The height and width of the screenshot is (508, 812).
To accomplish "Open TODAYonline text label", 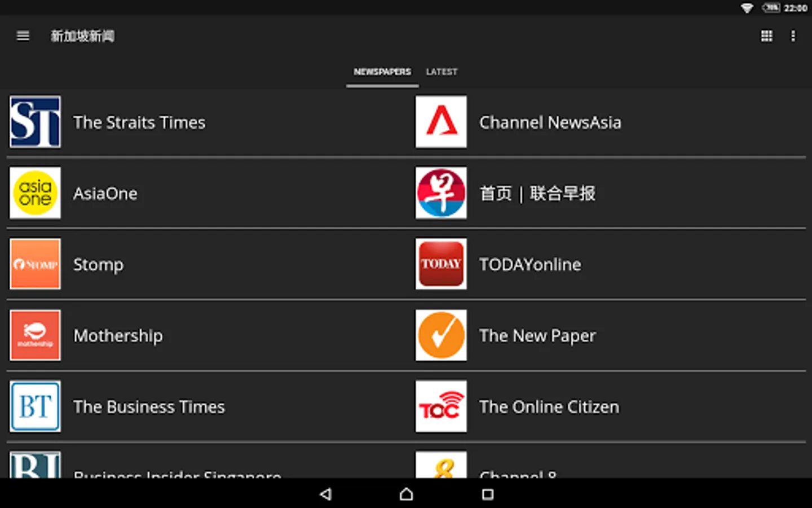I will (x=530, y=265).
